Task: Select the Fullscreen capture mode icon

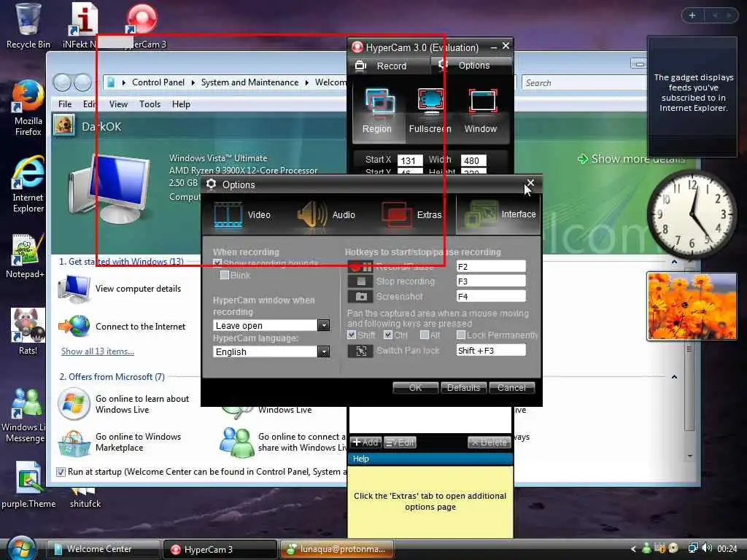Action: coord(430,102)
